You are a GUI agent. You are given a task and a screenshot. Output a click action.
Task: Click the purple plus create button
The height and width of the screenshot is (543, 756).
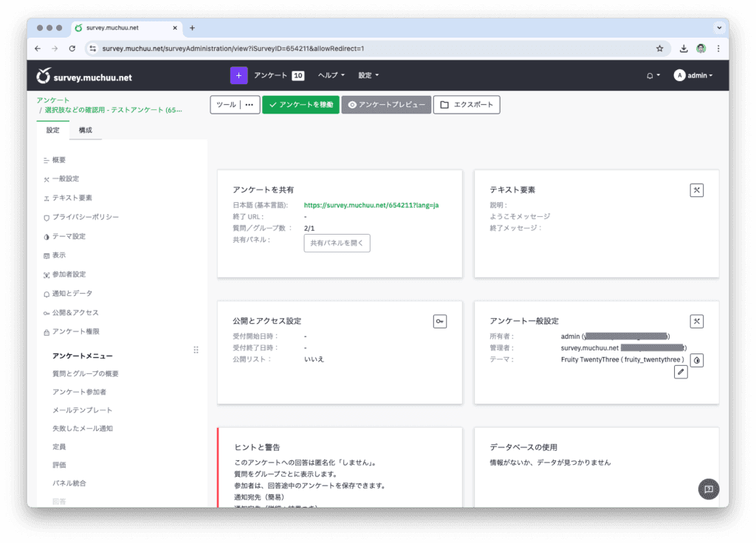(238, 75)
